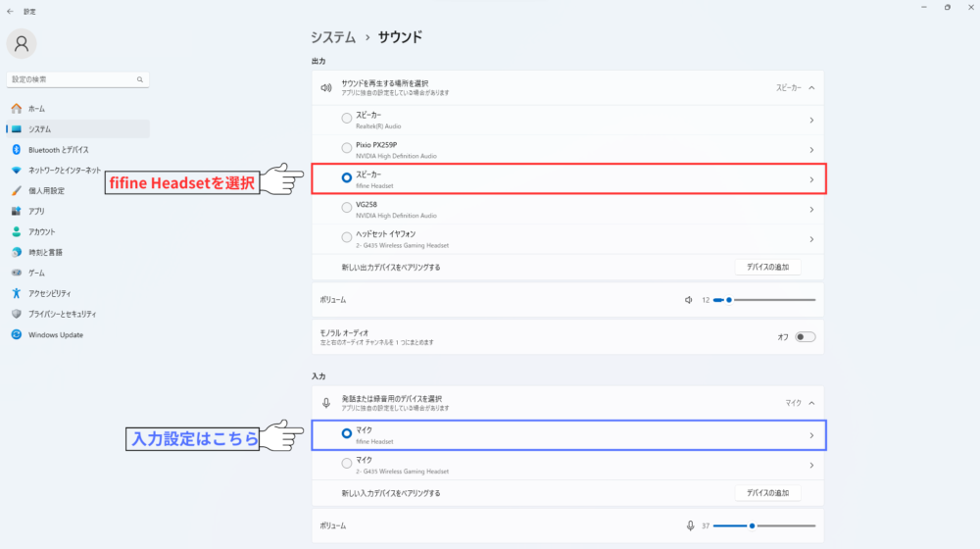Open Windows Update settings category

click(x=77, y=334)
